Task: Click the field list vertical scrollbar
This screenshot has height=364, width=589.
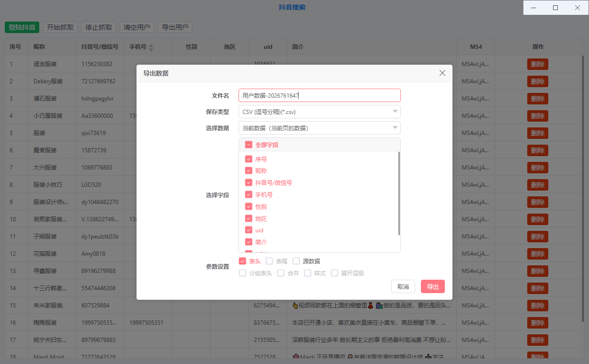Action: click(399, 193)
